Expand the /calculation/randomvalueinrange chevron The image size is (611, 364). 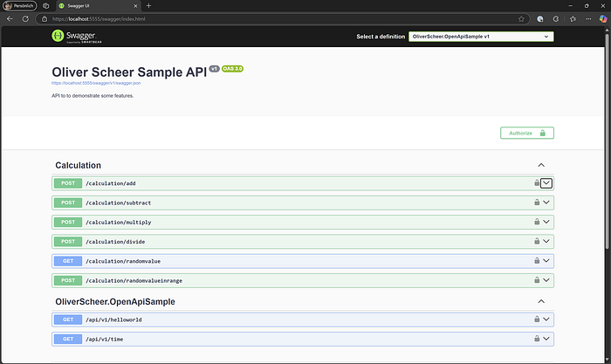coord(546,280)
